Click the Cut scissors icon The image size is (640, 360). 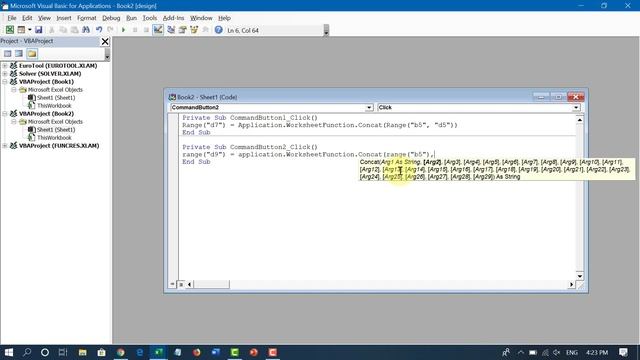pyautogui.click(x=51, y=30)
